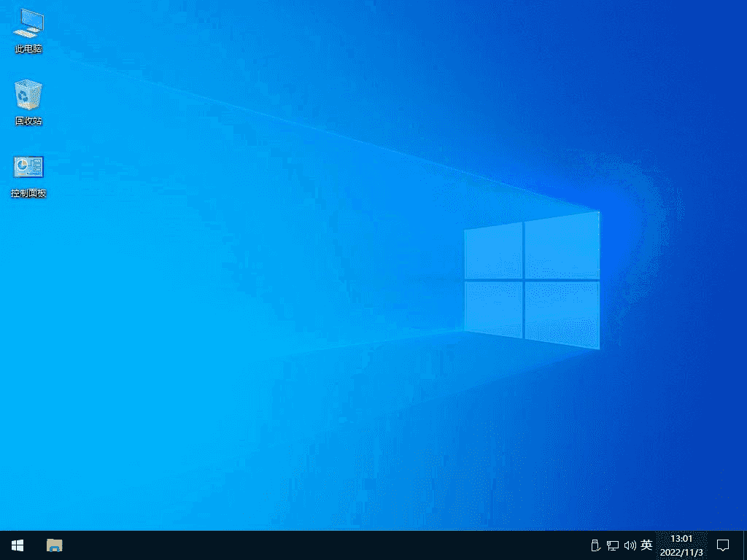Image resolution: width=747 pixels, height=560 pixels.
Task: Click the Start menu Windows logo
Action: (x=16, y=545)
